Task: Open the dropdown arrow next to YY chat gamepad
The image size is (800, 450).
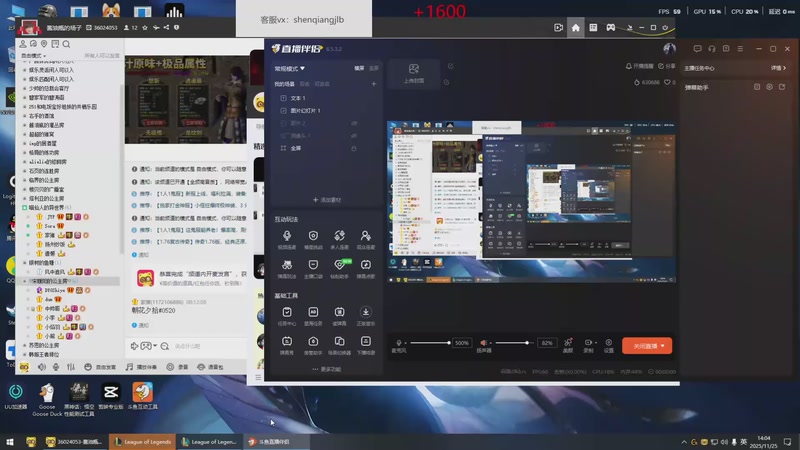Action: pyautogui.click(x=155, y=346)
